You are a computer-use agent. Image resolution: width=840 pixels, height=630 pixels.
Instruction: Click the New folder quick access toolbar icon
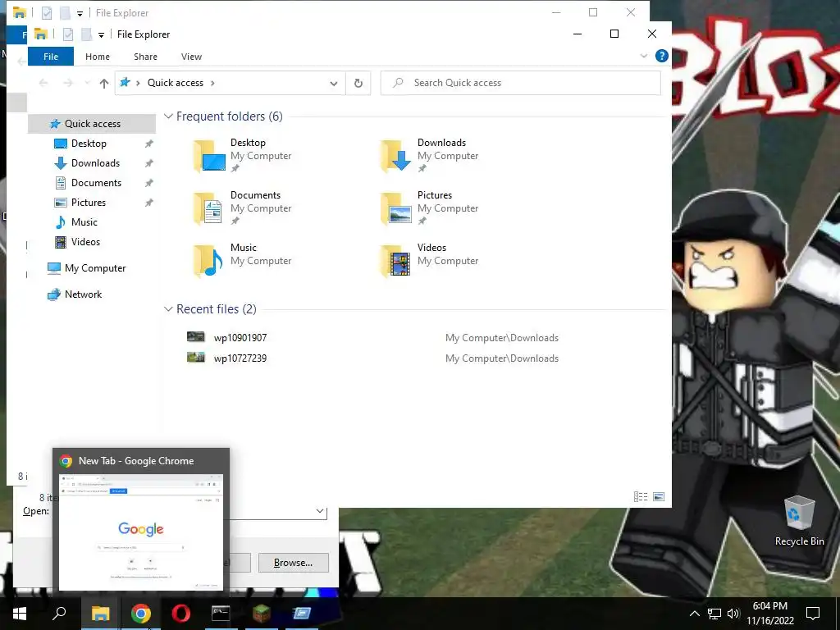click(86, 34)
